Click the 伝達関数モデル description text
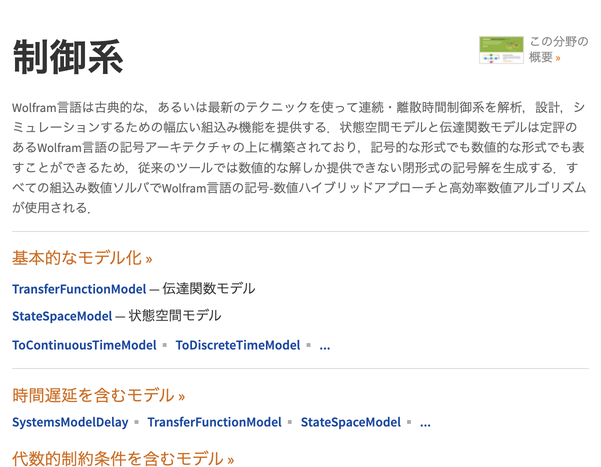The width and height of the screenshot is (601, 467). (209, 289)
